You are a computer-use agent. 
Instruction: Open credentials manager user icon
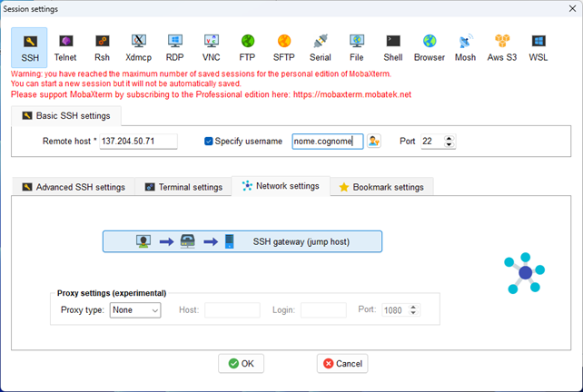point(373,142)
